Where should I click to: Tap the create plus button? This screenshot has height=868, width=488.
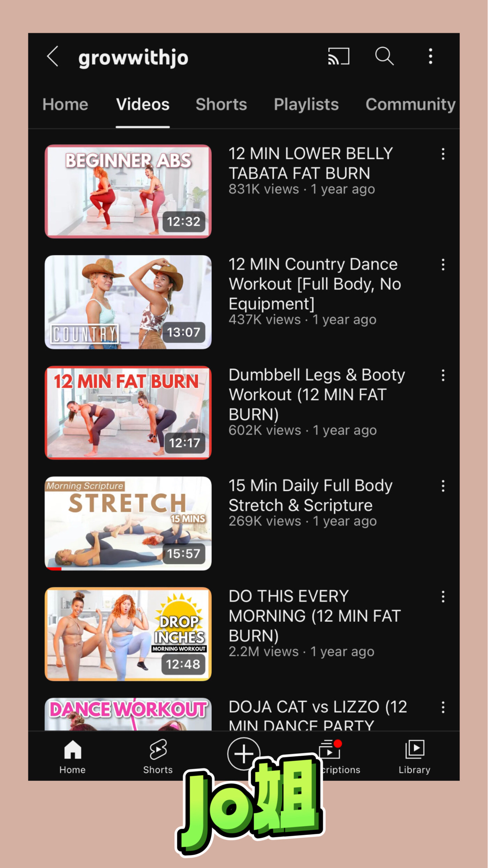tap(243, 753)
